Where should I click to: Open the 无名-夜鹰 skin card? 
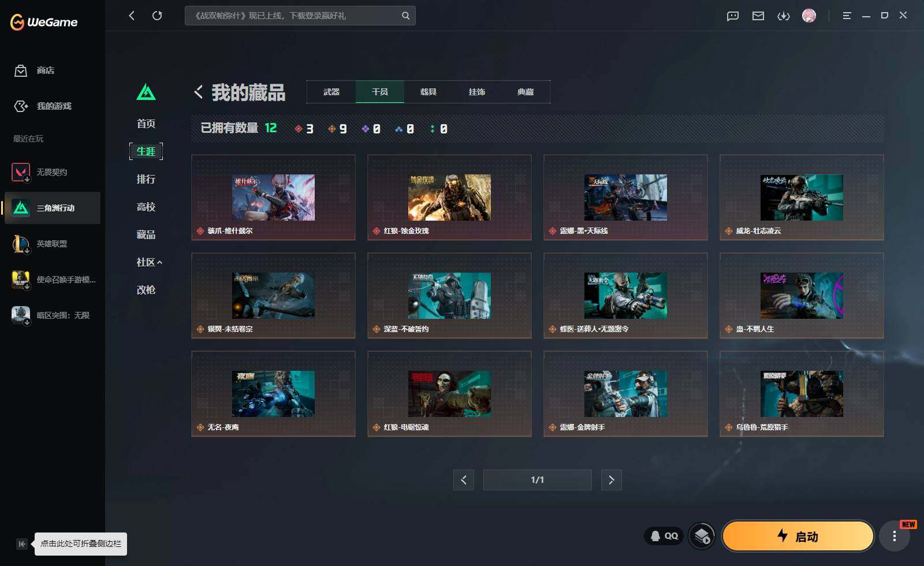pyautogui.click(x=273, y=394)
